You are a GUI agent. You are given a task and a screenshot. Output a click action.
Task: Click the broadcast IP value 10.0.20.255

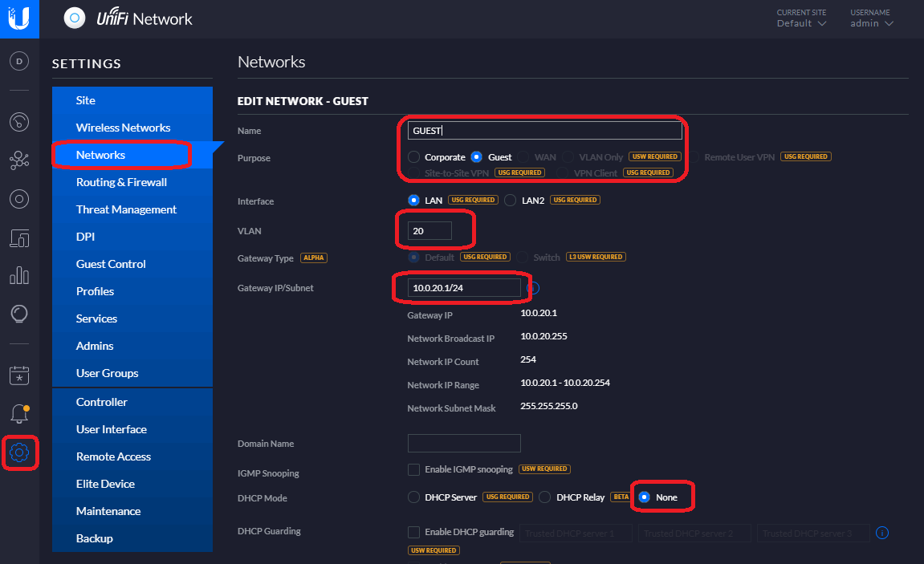tap(544, 336)
